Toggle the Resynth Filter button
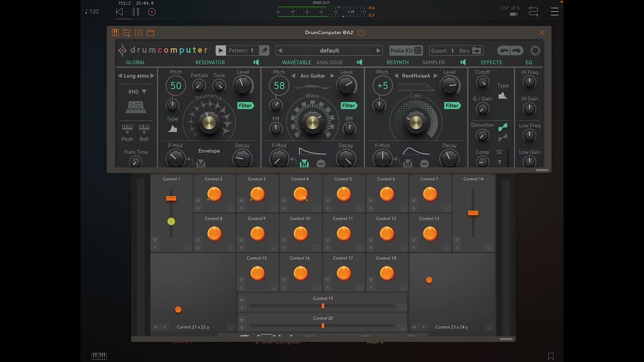The image size is (644, 362). pyautogui.click(x=452, y=106)
